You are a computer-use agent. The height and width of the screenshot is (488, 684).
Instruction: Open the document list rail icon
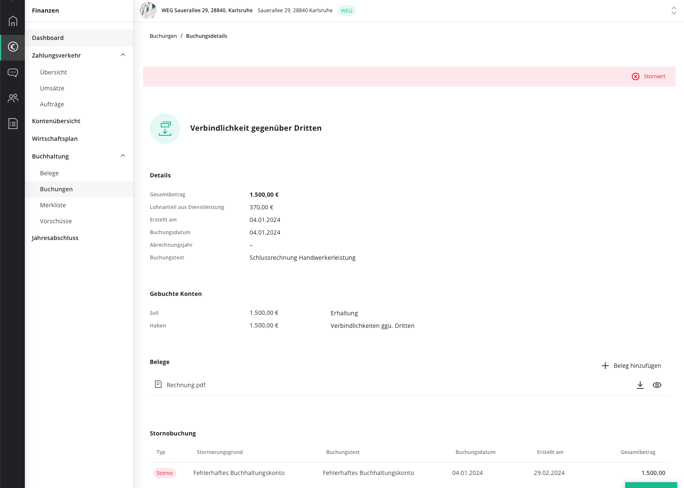coord(13,123)
